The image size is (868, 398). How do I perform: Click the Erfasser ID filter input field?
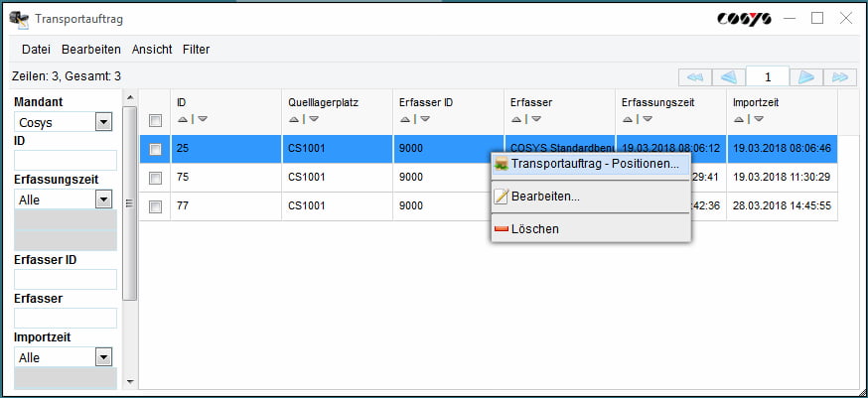tap(66, 280)
